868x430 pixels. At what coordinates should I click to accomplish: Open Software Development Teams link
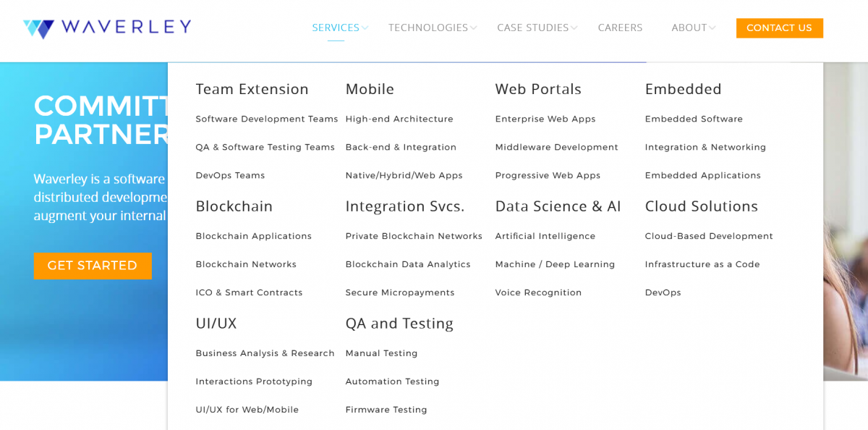click(266, 119)
